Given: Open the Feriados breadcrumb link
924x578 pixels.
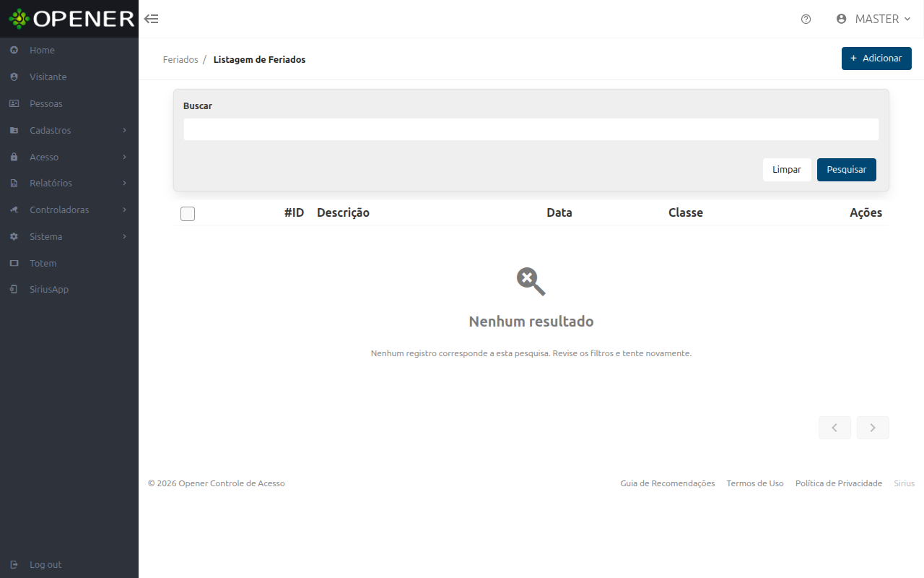Looking at the screenshot, I should click(180, 59).
